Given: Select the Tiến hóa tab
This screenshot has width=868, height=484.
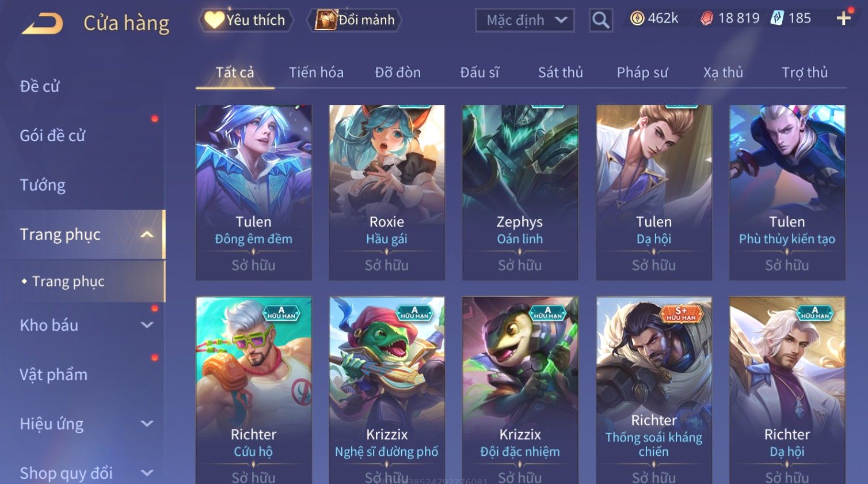Looking at the screenshot, I should [x=316, y=73].
